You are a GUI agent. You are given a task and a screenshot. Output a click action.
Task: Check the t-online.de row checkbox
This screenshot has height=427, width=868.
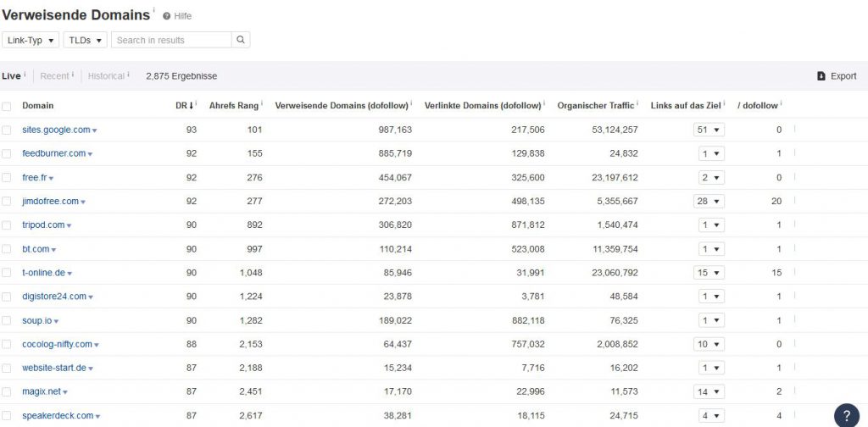[6, 273]
